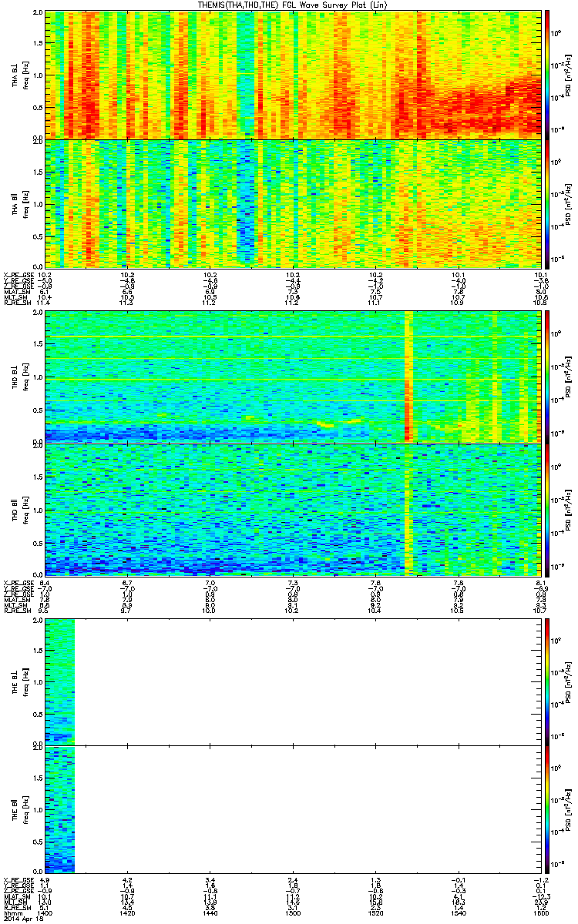Image resolution: width=578 pixels, height=924 pixels.
Task: Click the THE B⊥ spectrogram data strip
Action: click(x=59, y=681)
